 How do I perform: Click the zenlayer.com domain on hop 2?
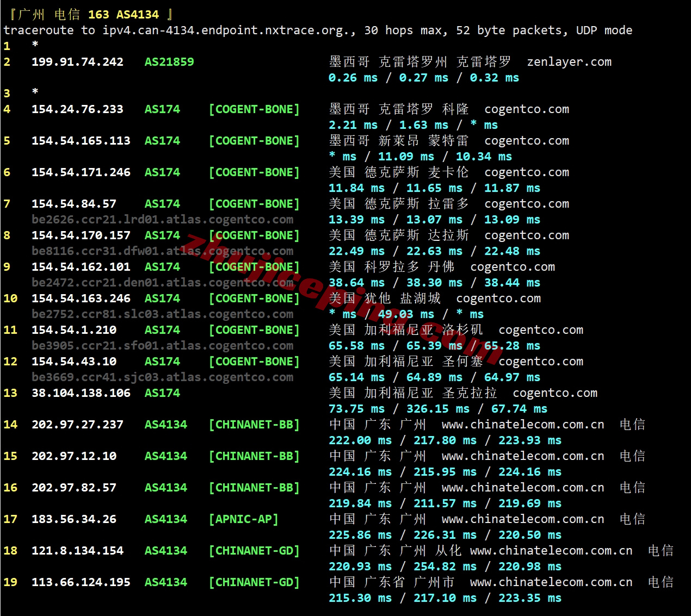click(569, 61)
